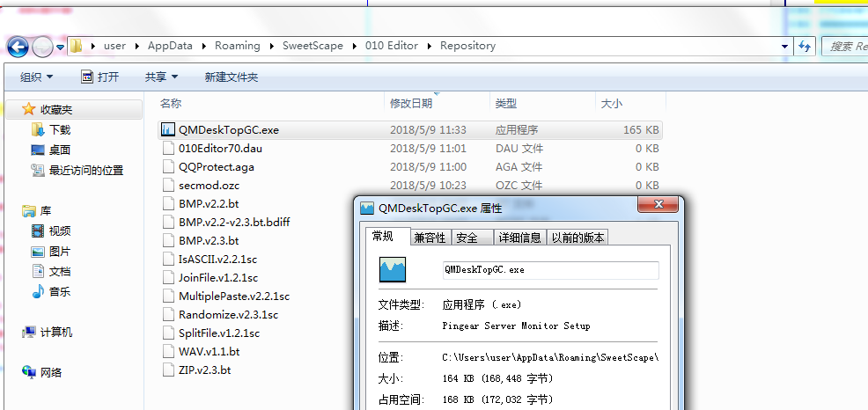Close the QMDeskTopGC.exe properties dialog
The width and height of the screenshot is (868, 410).
[x=658, y=204]
